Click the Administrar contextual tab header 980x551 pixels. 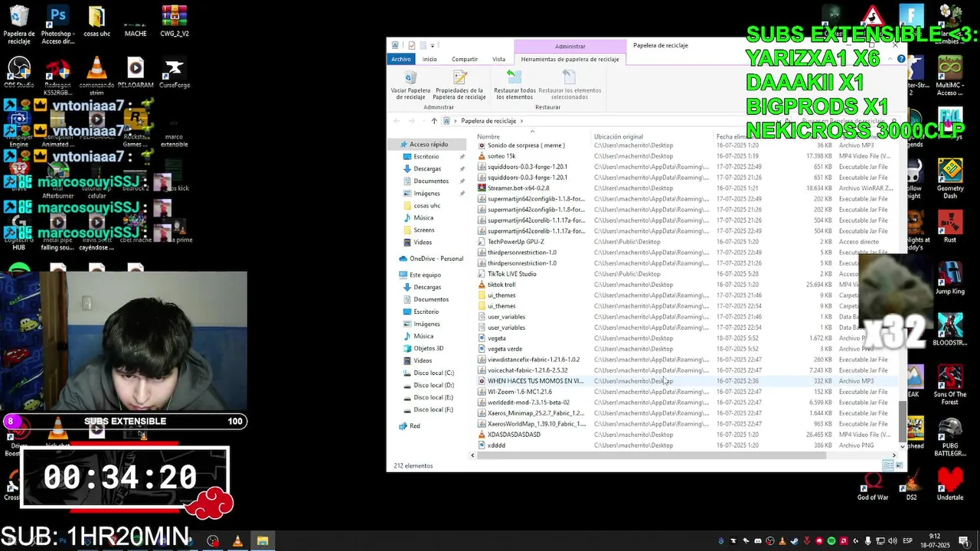click(x=570, y=47)
